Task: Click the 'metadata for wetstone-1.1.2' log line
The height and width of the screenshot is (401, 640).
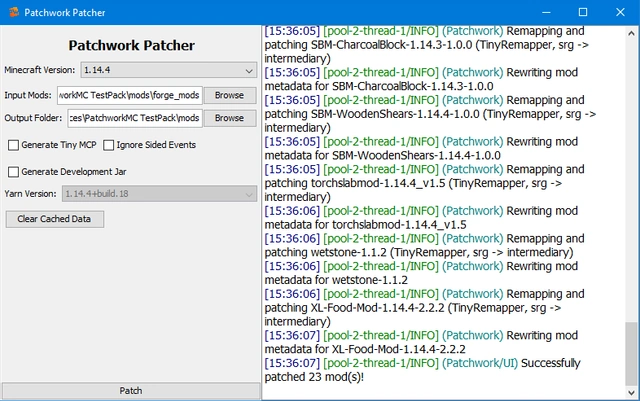Action: point(336,280)
